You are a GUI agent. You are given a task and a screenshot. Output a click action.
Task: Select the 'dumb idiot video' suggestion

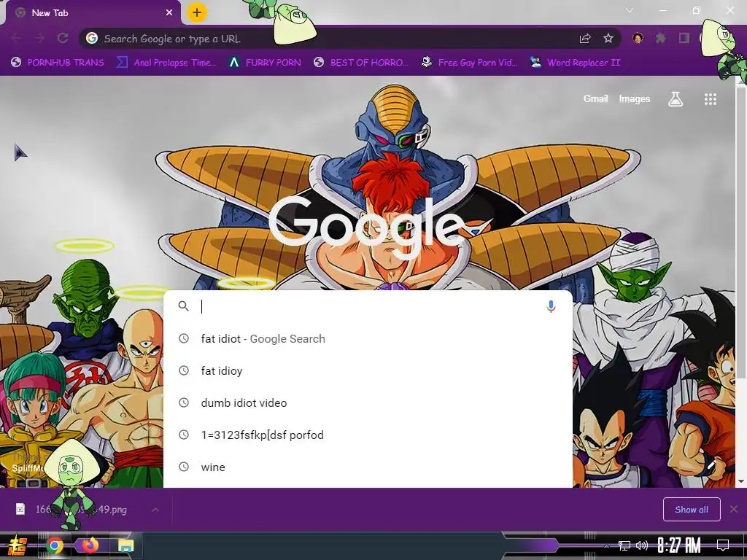(368, 402)
